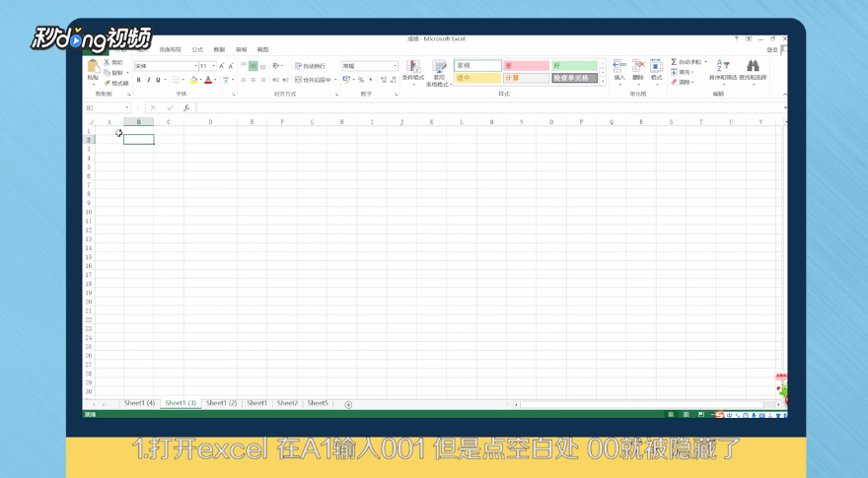
Task: Open Conditional Formatting (条件格式)
Action: click(413, 71)
